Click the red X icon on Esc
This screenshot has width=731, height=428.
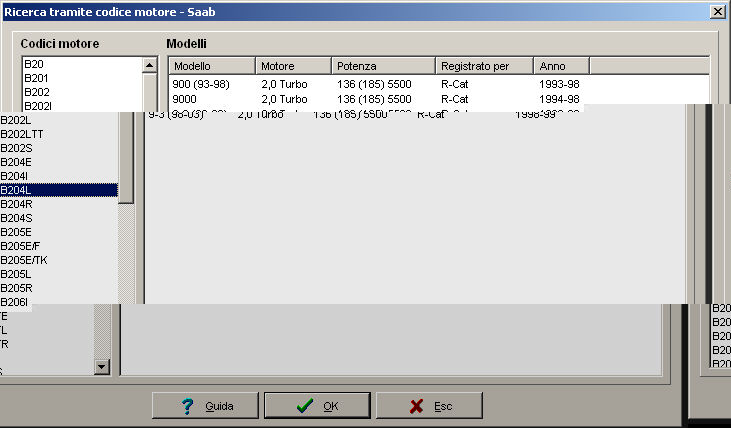point(416,406)
